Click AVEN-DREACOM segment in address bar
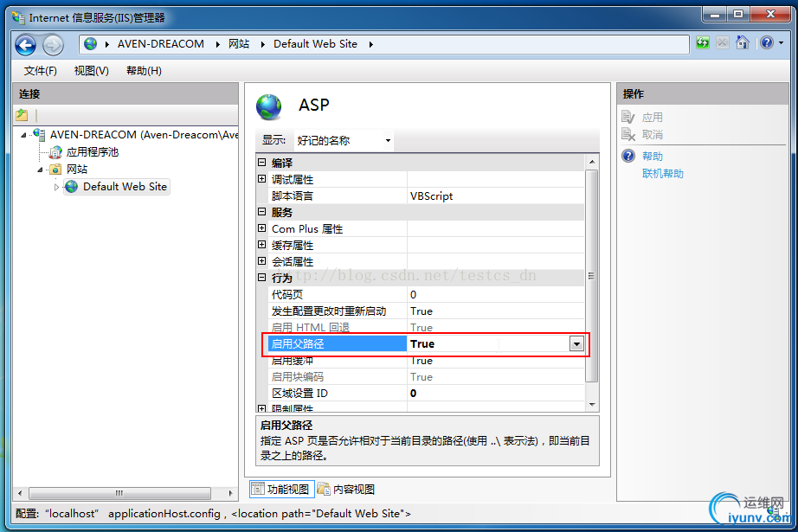The height and width of the screenshot is (532, 798). 161,44
